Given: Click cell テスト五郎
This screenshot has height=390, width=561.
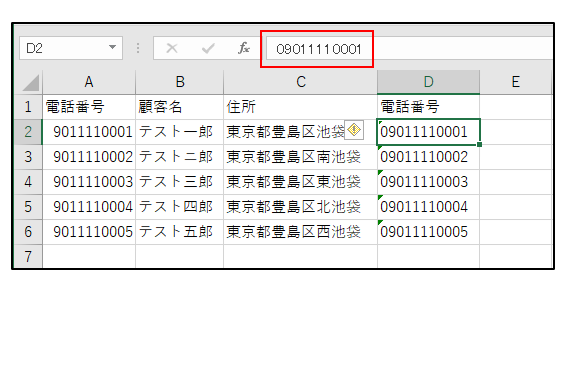Looking at the screenshot, I should point(180,232).
